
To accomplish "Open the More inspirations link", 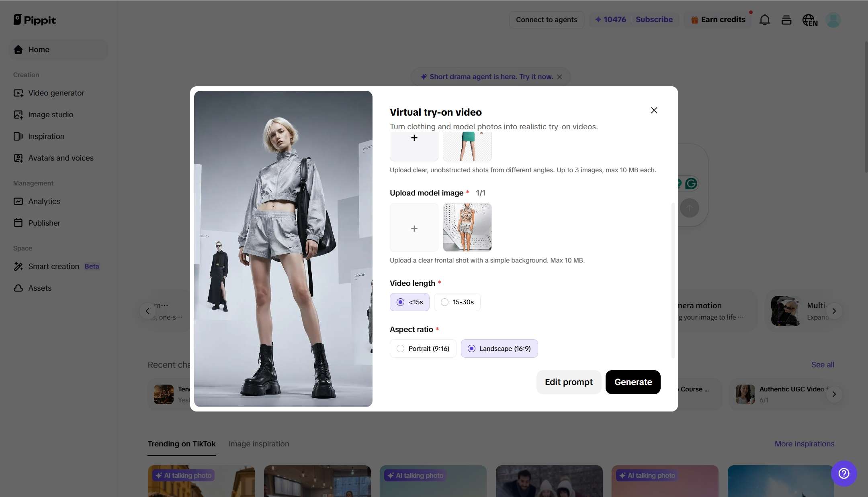I will pos(805,444).
